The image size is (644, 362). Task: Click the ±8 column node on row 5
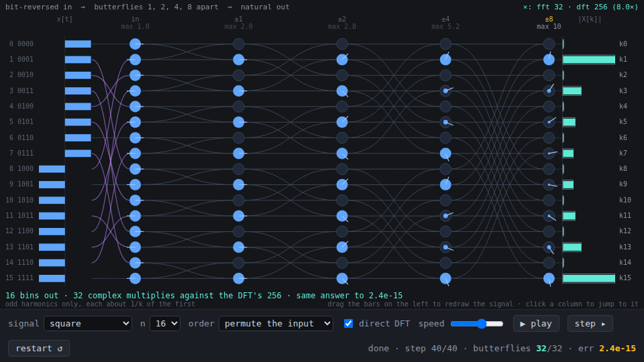(549, 122)
